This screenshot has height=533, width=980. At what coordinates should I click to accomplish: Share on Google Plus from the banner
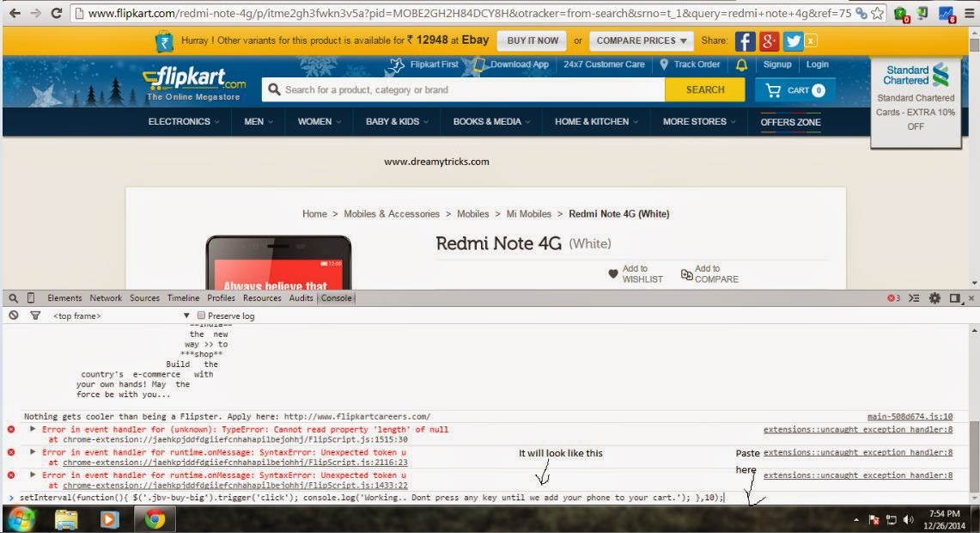(769, 41)
